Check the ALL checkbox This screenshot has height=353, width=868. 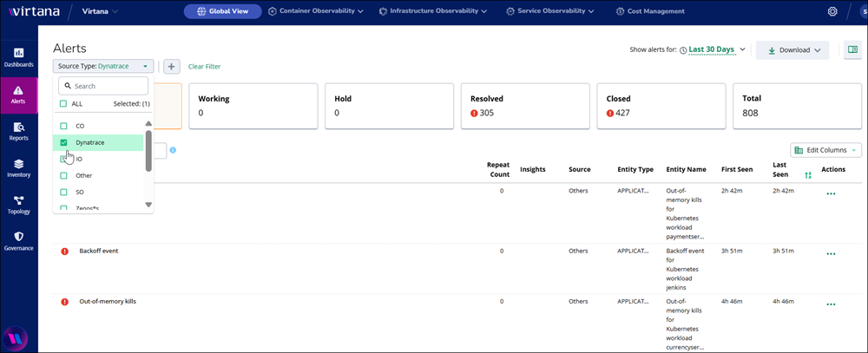coord(63,103)
